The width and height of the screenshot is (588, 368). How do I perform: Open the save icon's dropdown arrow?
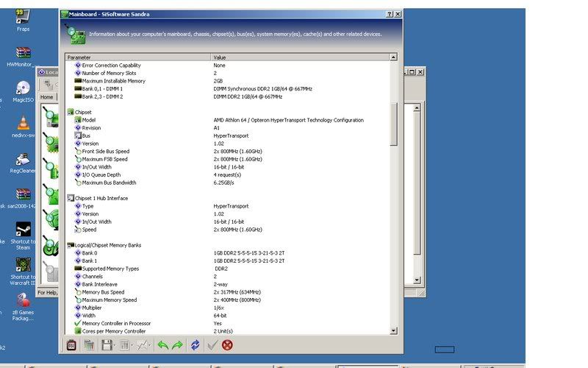click(115, 345)
